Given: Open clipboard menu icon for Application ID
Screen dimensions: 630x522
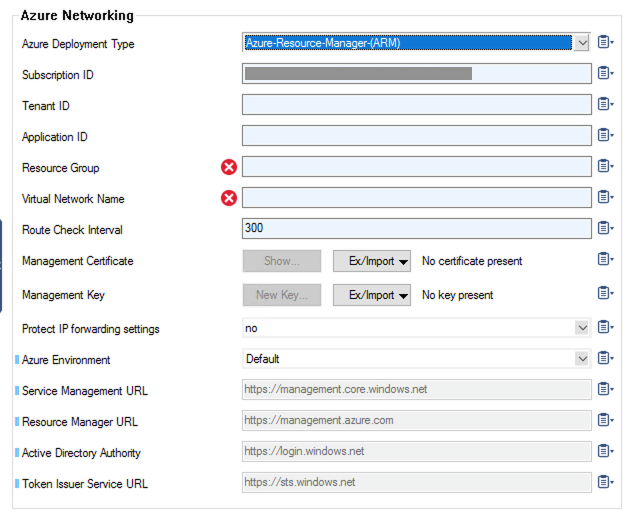Looking at the screenshot, I should [x=605, y=135].
